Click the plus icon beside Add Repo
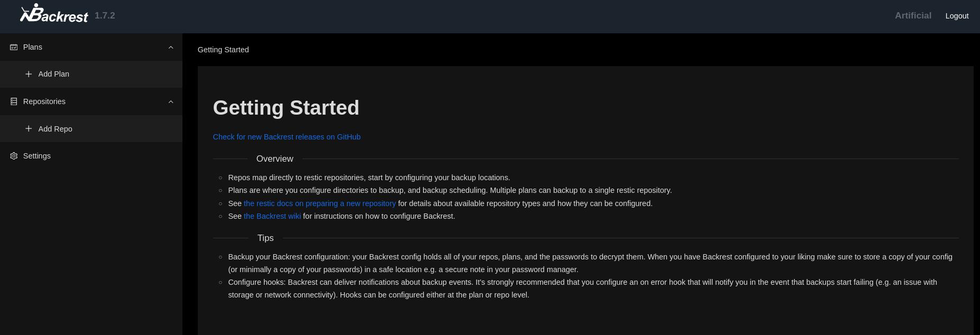The image size is (980, 335). 29,128
